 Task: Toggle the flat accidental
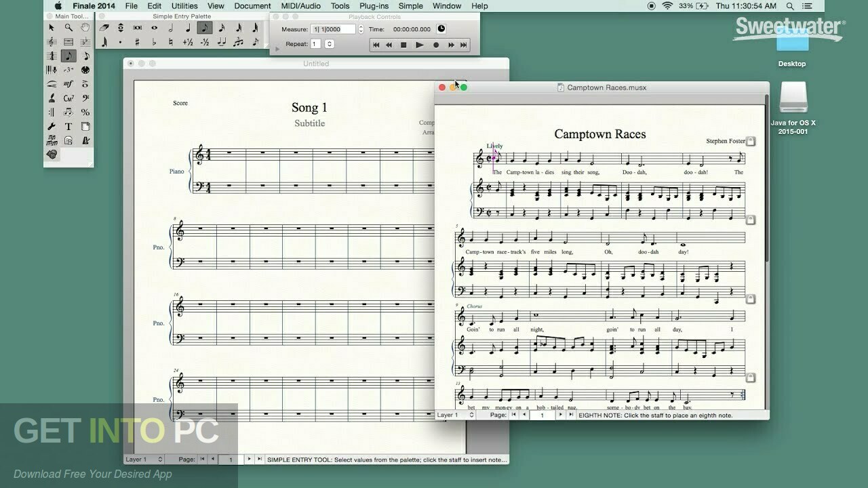click(x=155, y=42)
